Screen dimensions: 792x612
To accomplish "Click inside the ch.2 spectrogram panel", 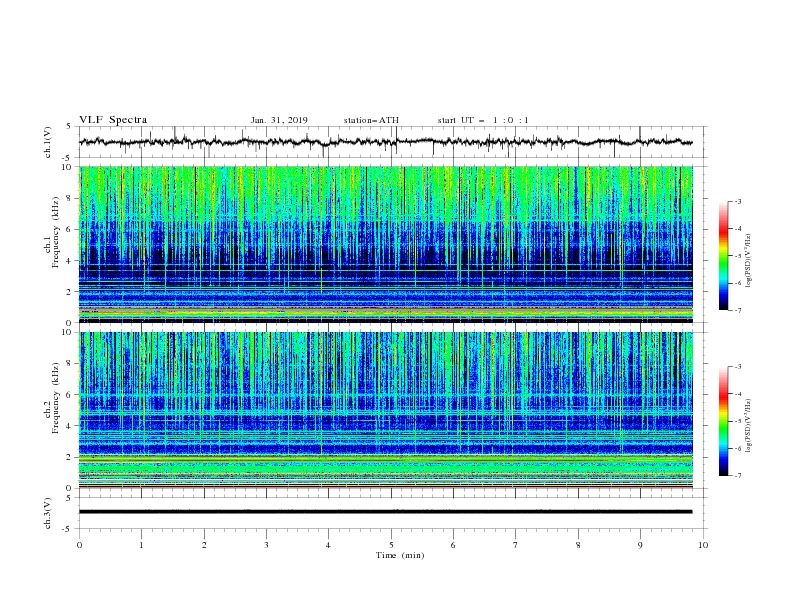I will [x=386, y=410].
